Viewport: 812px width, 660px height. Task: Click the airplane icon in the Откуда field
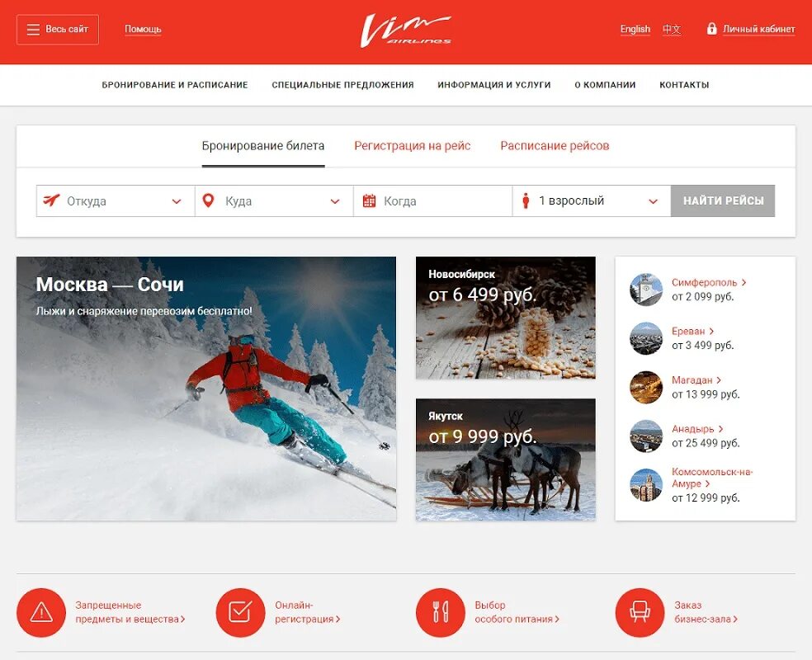tap(51, 200)
